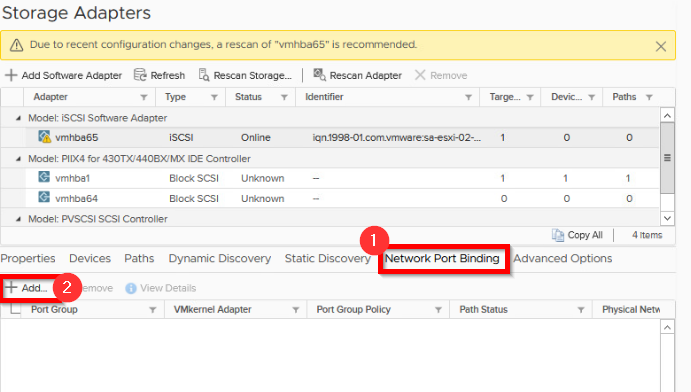Screen dimensions: 691x392
Task: Click the warning triangle icon in banner
Action: click(x=16, y=45)
